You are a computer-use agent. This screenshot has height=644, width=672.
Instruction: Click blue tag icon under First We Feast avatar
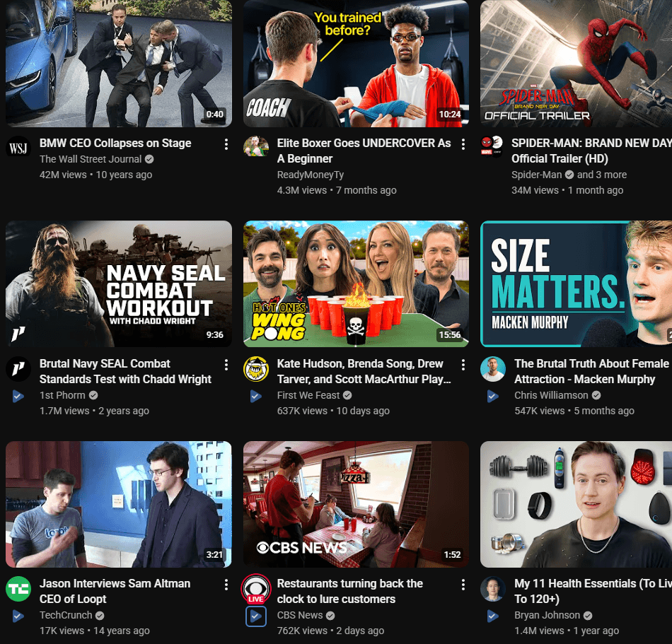pyautogui.click(x=256, y=396)
